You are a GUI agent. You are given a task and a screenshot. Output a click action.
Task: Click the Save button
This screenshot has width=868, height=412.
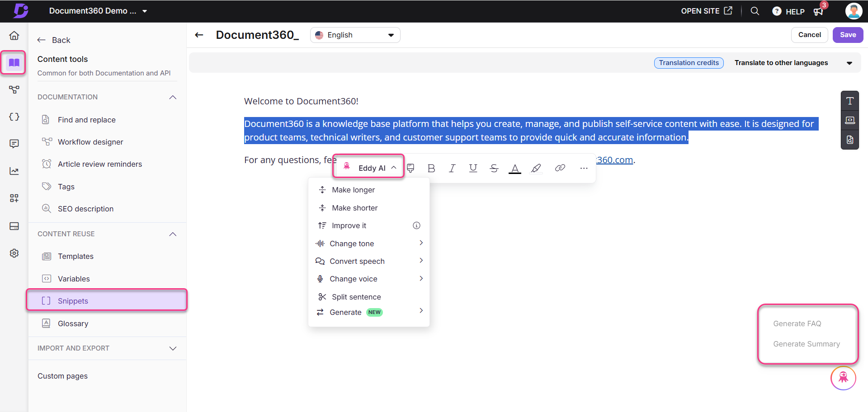pyautogui.click(x=848, y=35)
